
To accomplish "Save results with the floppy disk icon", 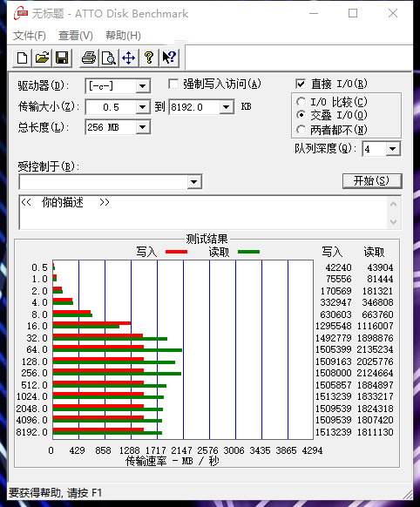I will 62,58.
